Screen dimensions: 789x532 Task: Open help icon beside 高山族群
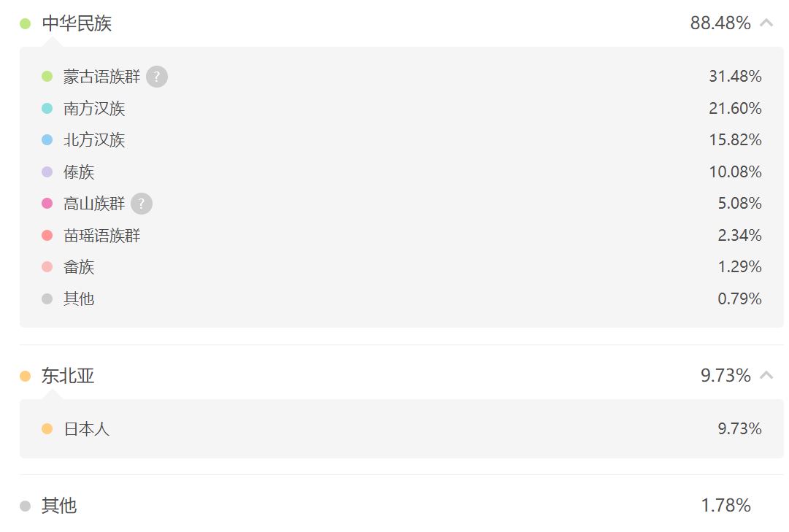142,204
